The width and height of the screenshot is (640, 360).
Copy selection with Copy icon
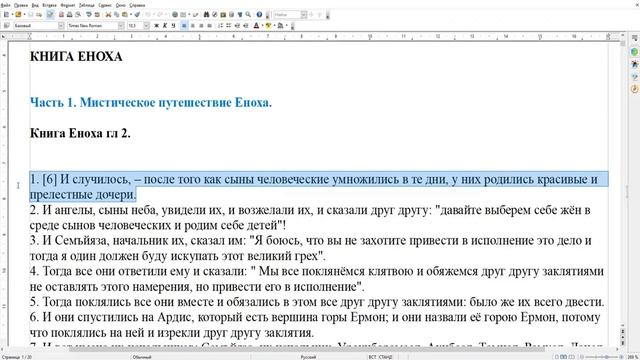117,15
